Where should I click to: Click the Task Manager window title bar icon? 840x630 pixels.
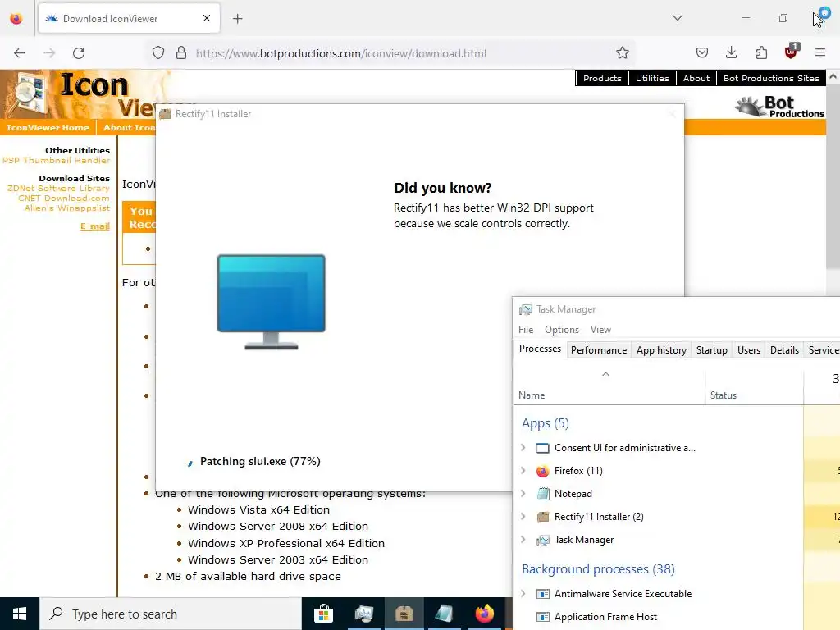(x=526, y=309)
